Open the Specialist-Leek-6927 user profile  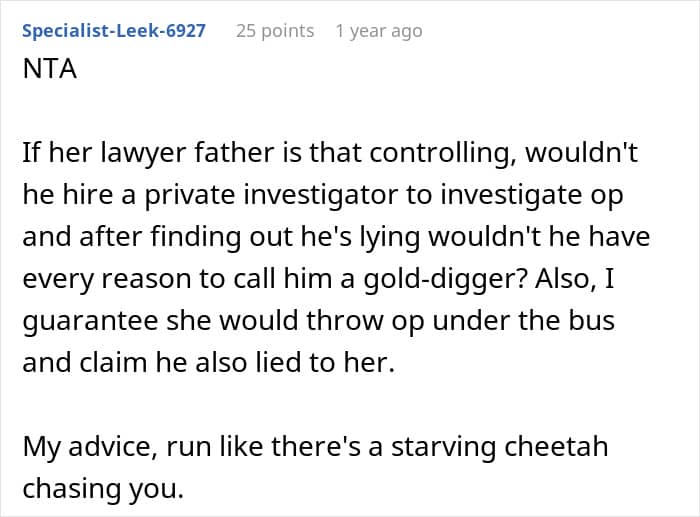coord(114,30)
